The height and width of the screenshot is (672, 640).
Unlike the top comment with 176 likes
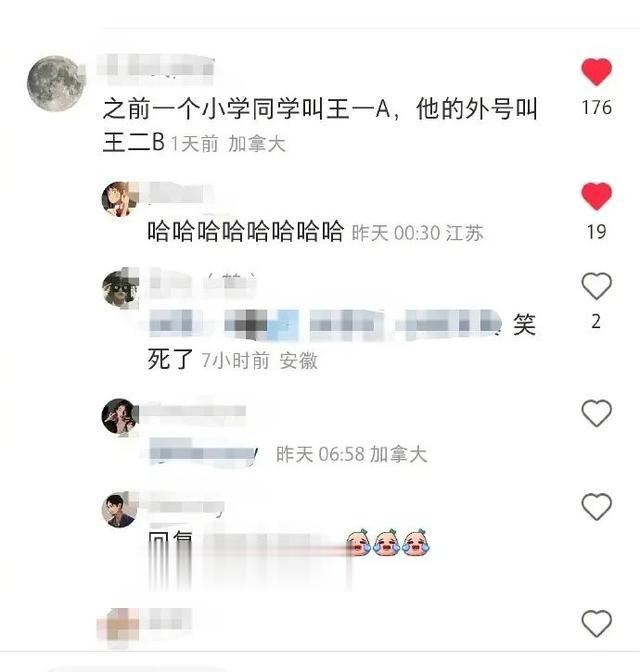pyautogui.click(x=596, y=72)
